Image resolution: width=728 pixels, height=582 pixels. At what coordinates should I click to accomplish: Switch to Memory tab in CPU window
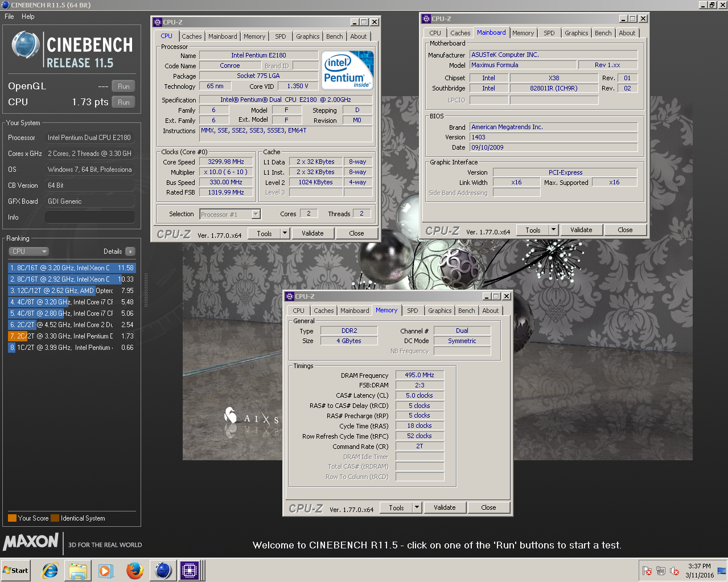pyautogui.click(x=254, y=36)
